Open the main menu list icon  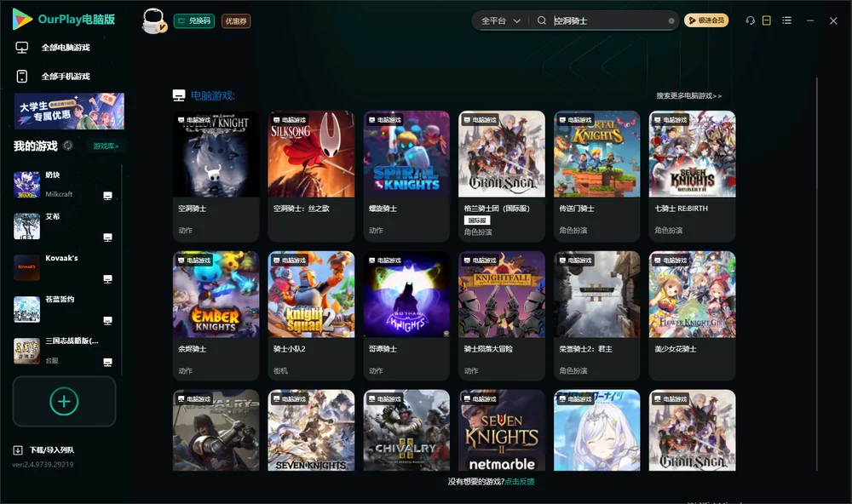[x=786, y=20]
